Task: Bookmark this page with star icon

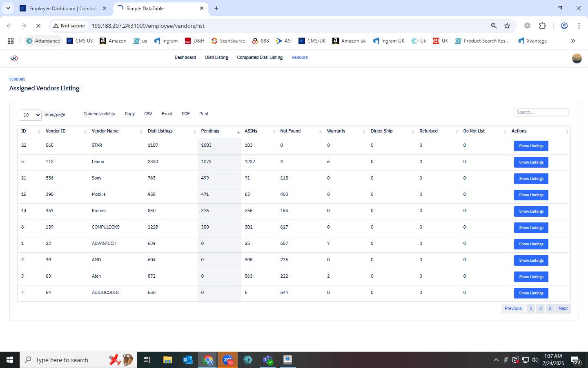Action: pos(507,26)
